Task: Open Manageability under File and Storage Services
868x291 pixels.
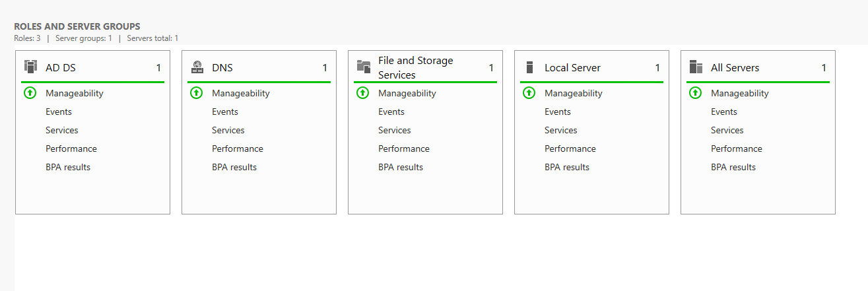Action: [x=407, y=93]
